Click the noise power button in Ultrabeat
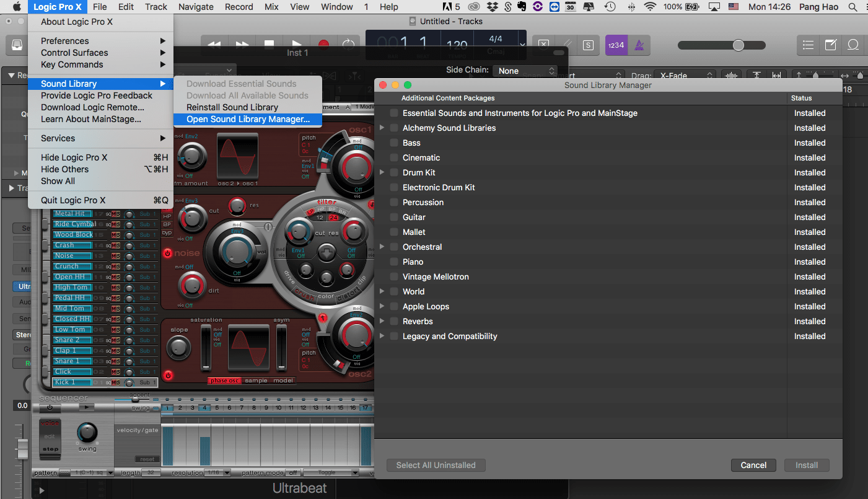868x499 pixels. click(167, 253)
